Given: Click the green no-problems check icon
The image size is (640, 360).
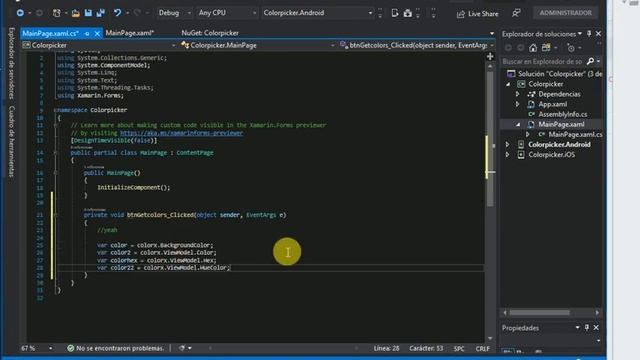Looking at the screenshot, I should [70, 348].
